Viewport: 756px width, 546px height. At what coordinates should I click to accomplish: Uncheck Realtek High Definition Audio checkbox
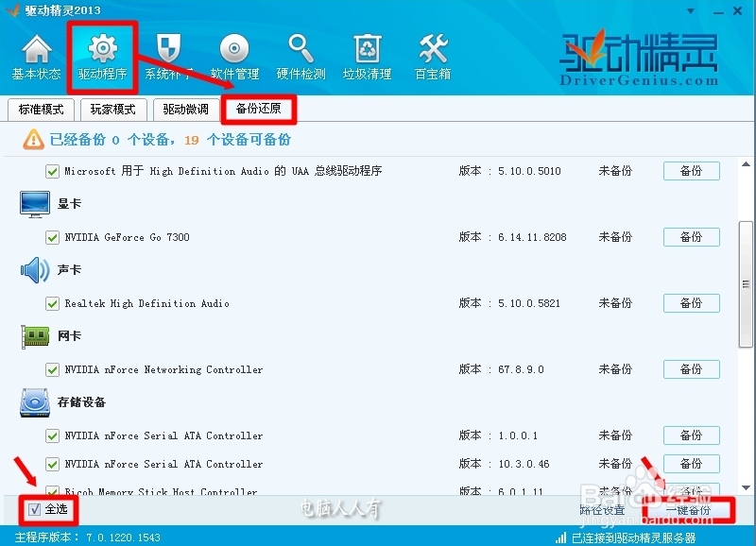(52, 303)
